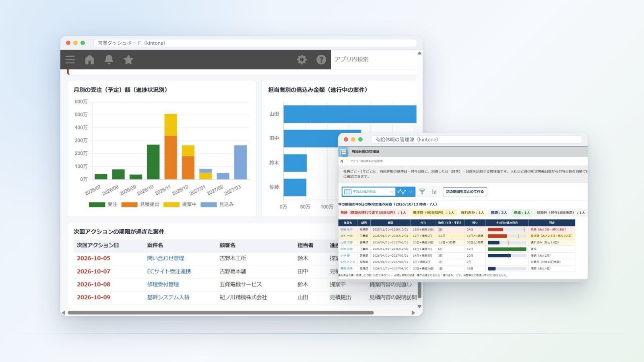Click the horizontal scrollbar of the dashboard window
The width and height of the screenshot is (644, 362).
221,313
